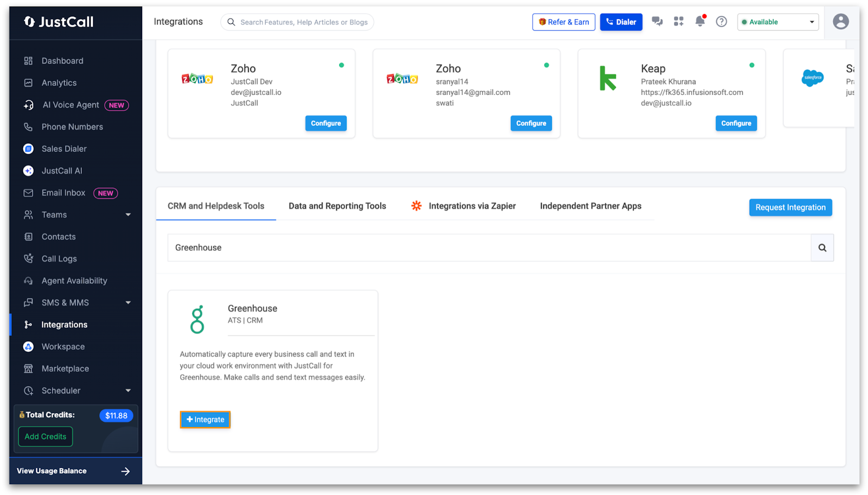The width and height of the screenshot is (868, 495).
Task: Open Sales Dialer icon
Action: (28, 149)
